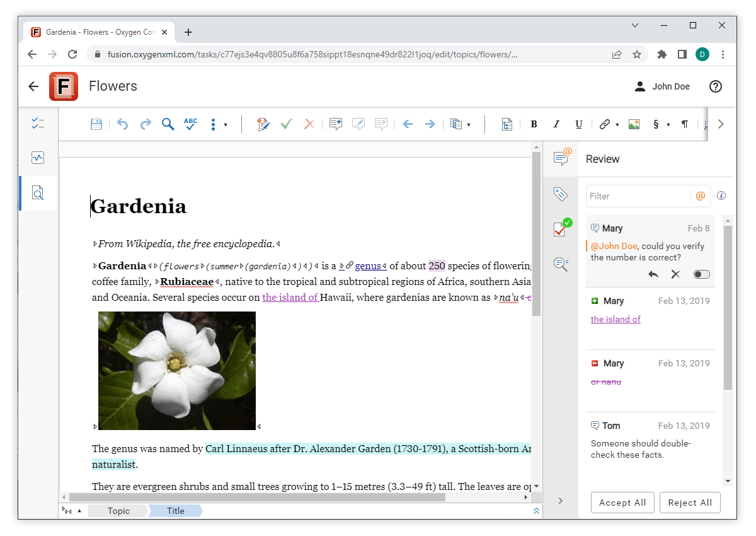Collapse the Review side panel chevron
756x536 pixels.
[x=560, y=501]
